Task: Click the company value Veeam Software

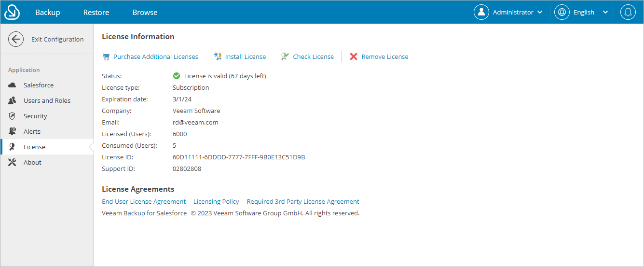Action: pyautogui.click(x=196, y=111)
